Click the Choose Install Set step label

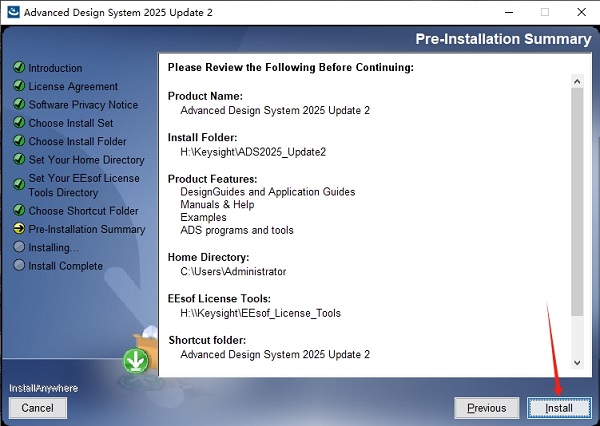(71, 123)
